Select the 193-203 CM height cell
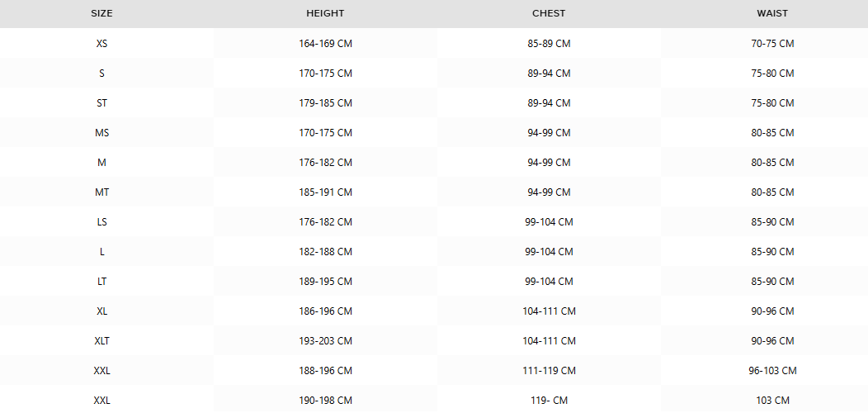This screenshot has width=868, height=413. coord(325,341)
